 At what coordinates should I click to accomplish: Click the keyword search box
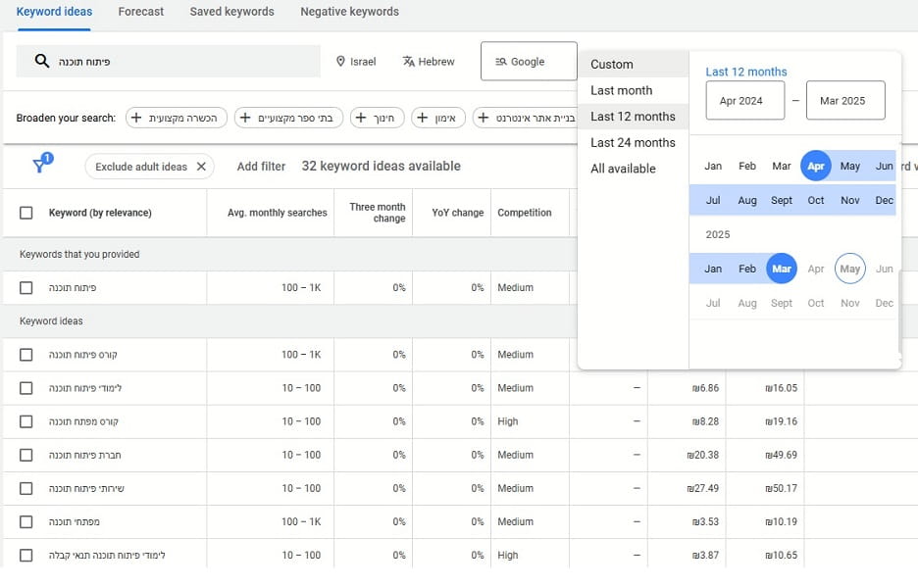coord(168,62)
